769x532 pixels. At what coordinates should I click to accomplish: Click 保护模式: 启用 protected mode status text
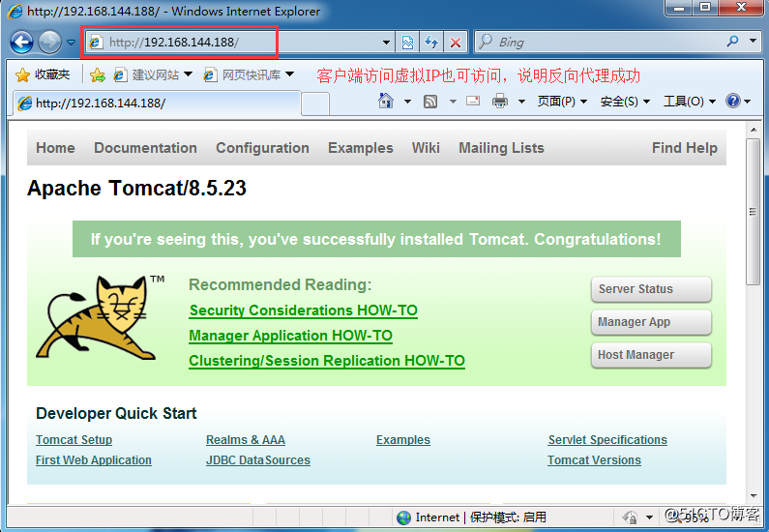click(x=508, y=517)
